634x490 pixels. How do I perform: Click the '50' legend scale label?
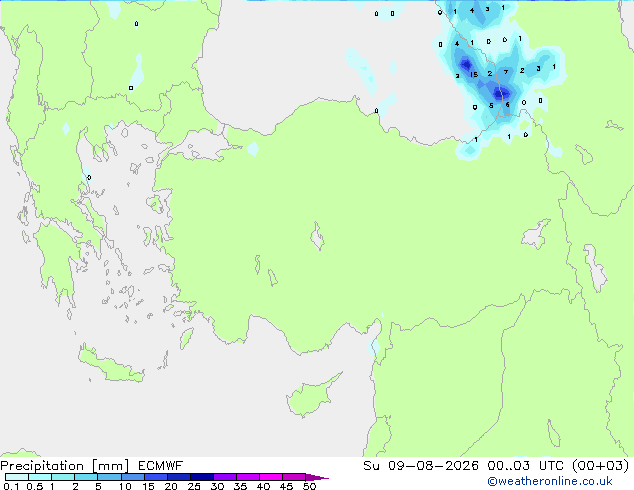[x=309, y=486]
